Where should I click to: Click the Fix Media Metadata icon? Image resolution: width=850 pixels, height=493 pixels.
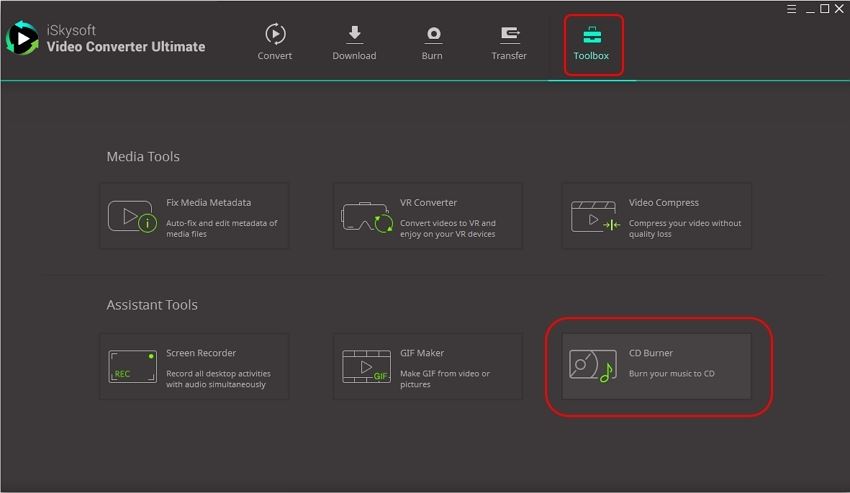[x=132, y=216]
